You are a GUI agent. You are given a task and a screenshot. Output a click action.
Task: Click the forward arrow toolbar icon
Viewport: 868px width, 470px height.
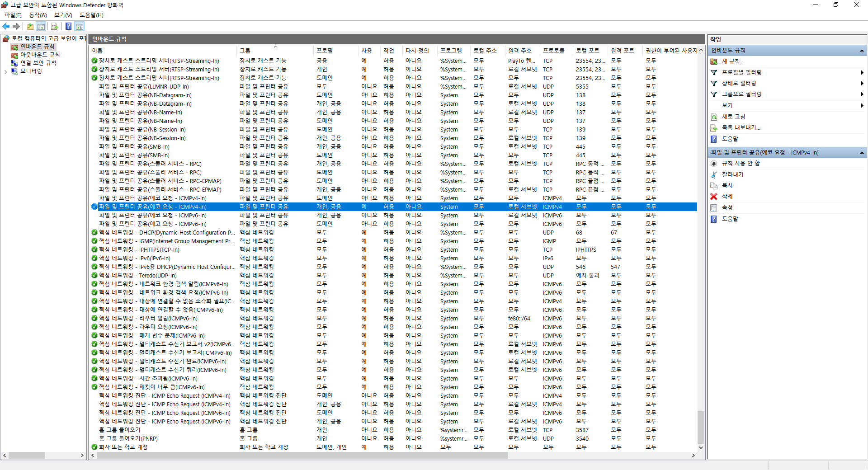click(x=16, y=26)
